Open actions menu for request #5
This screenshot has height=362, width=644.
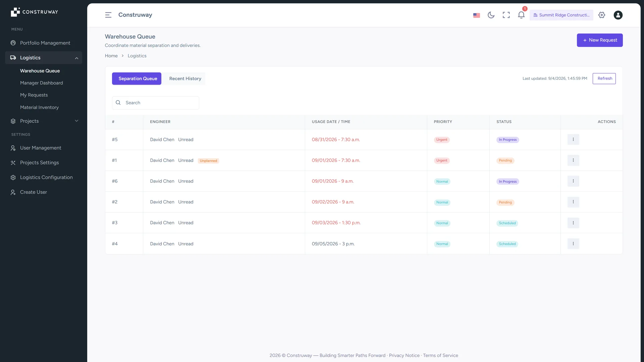[x=573, y=140]
